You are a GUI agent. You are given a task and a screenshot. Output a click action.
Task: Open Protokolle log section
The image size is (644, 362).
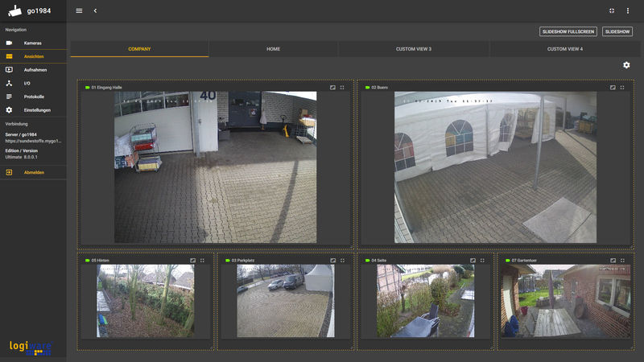(33, 97)
